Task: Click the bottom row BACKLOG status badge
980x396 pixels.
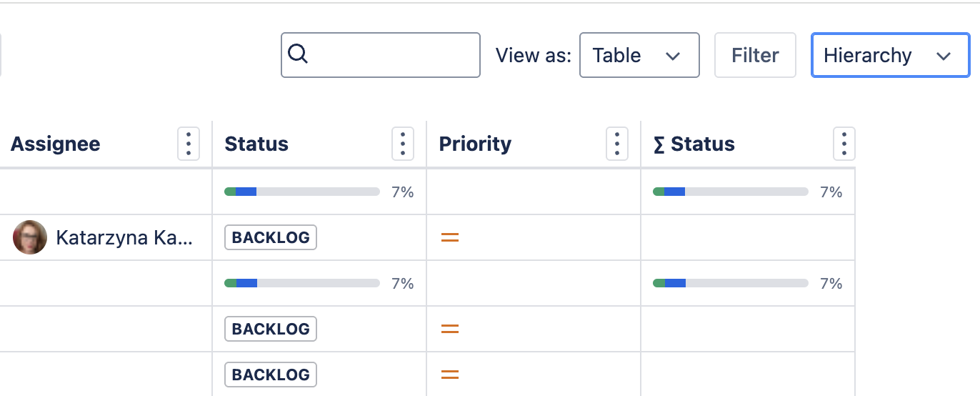Action: click(271, 375)
